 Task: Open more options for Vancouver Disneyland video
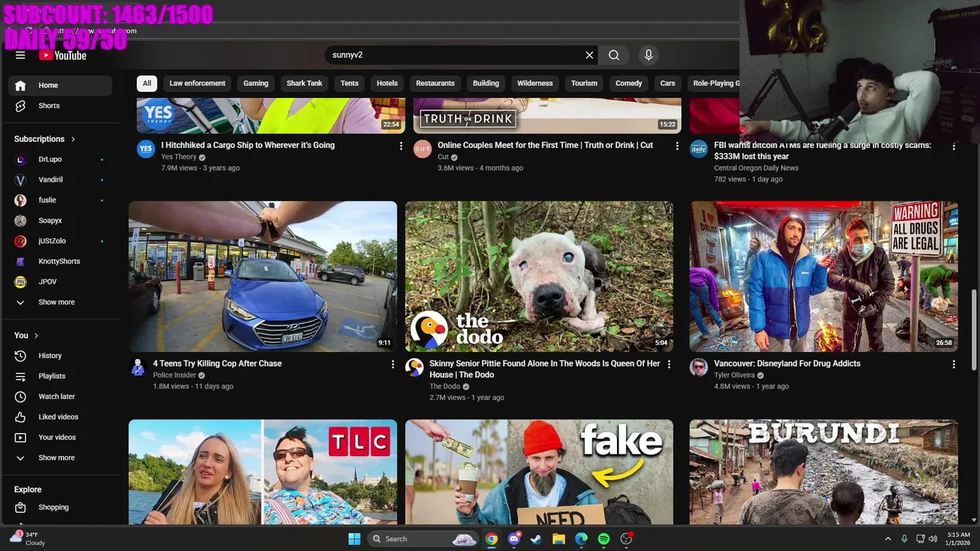953,364
